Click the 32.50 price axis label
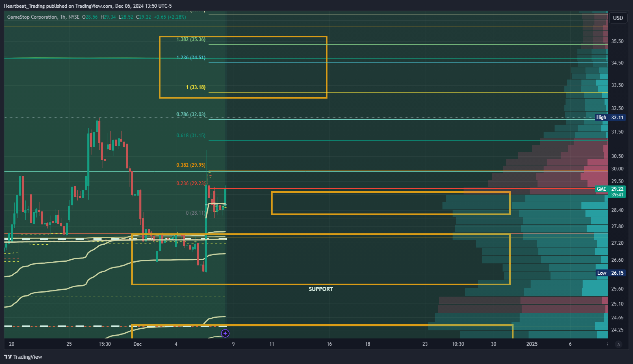The width and height of the screenshot is (633, 364). (x=618, y=108)
